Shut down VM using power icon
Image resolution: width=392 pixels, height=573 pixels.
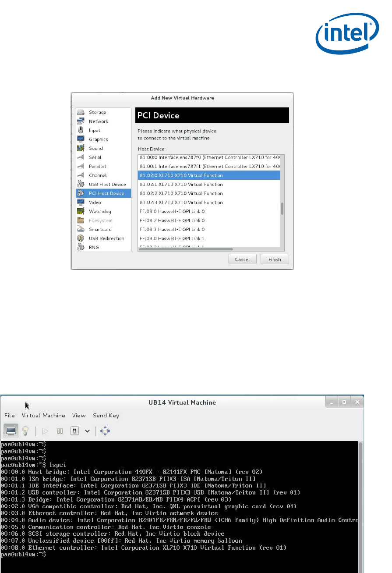click(75, 431)
